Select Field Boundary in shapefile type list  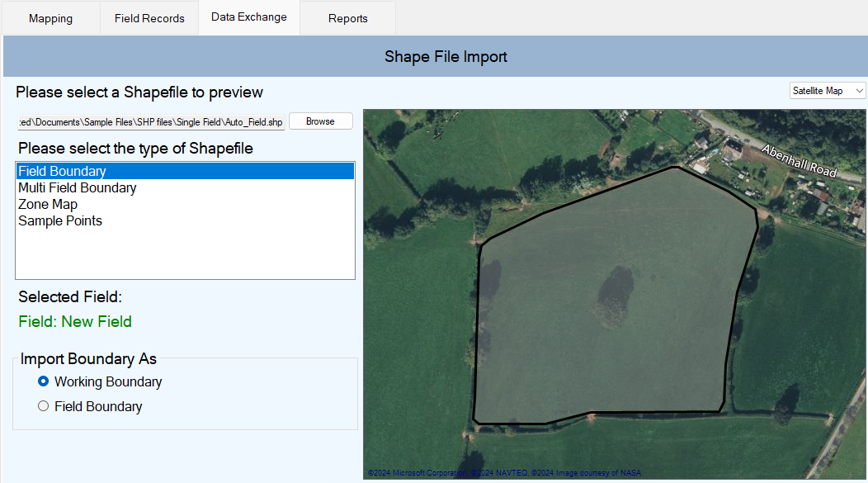[186, 171]
